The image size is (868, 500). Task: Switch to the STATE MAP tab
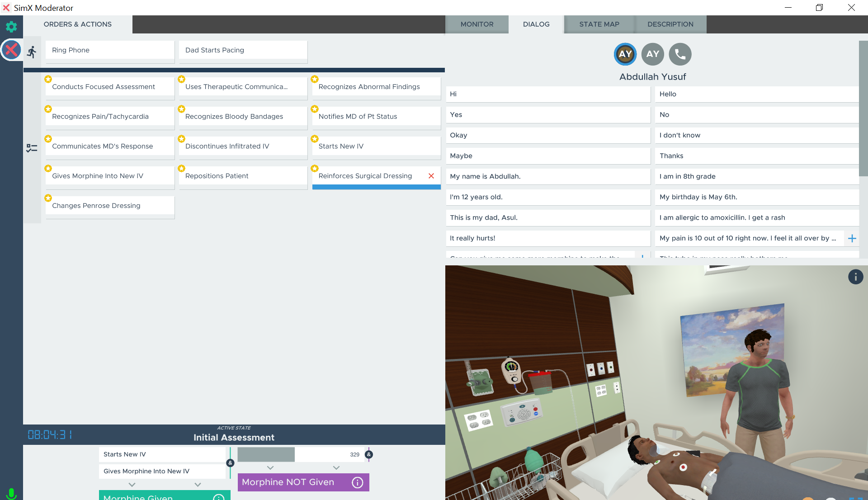point(599,24)
